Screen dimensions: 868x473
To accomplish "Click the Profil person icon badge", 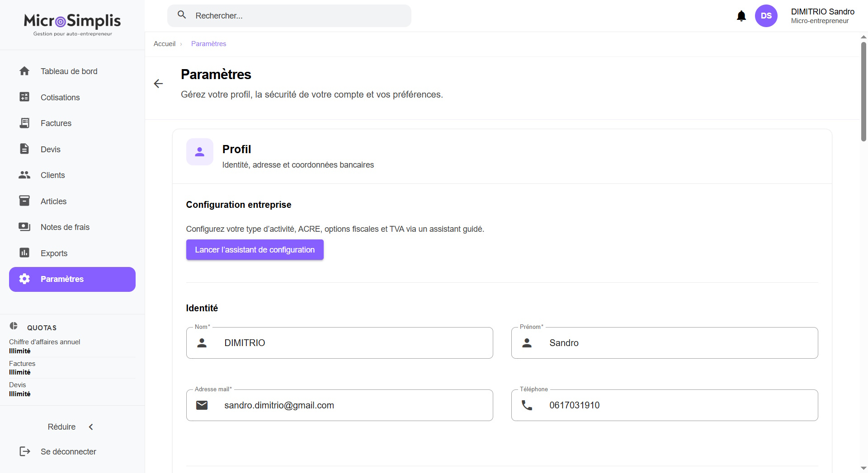I will 200,152.
